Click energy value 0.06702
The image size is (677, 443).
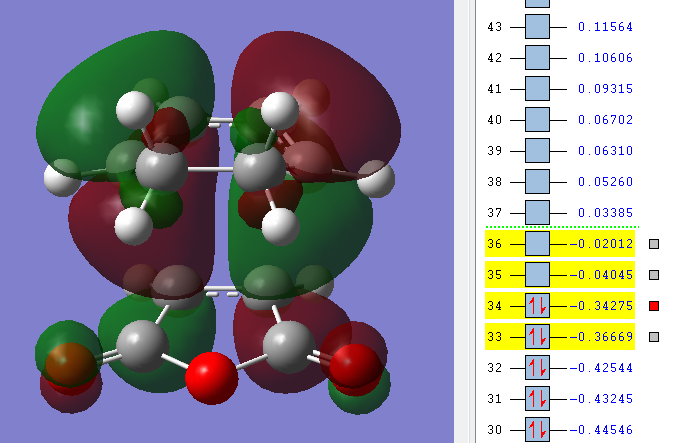[605, 120]
